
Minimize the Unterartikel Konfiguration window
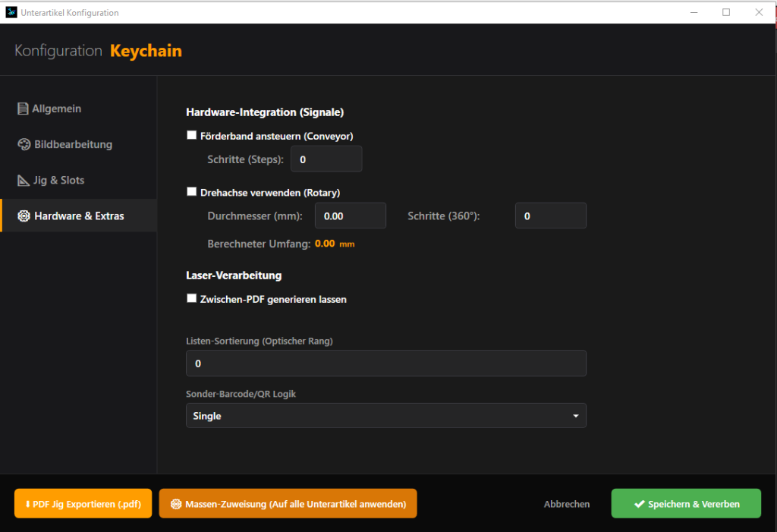click(694, 12)
